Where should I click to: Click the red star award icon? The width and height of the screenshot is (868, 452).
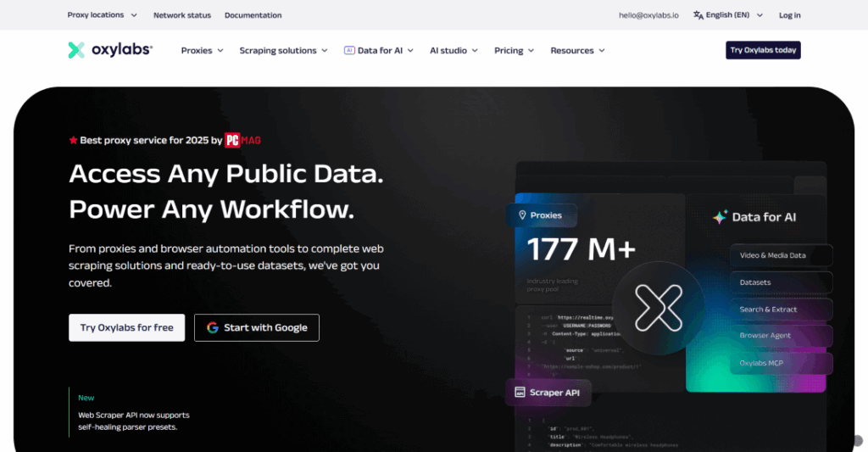(x=73, y=140)
